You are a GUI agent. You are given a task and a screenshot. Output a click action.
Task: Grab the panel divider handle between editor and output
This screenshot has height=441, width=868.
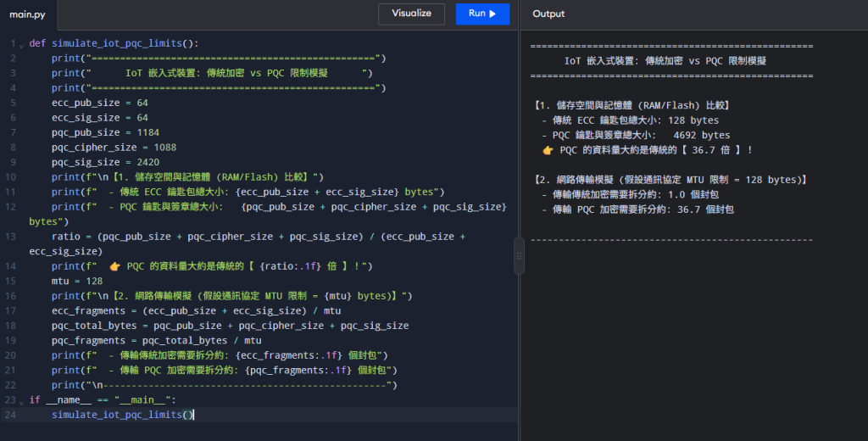(x=519, y=256)
